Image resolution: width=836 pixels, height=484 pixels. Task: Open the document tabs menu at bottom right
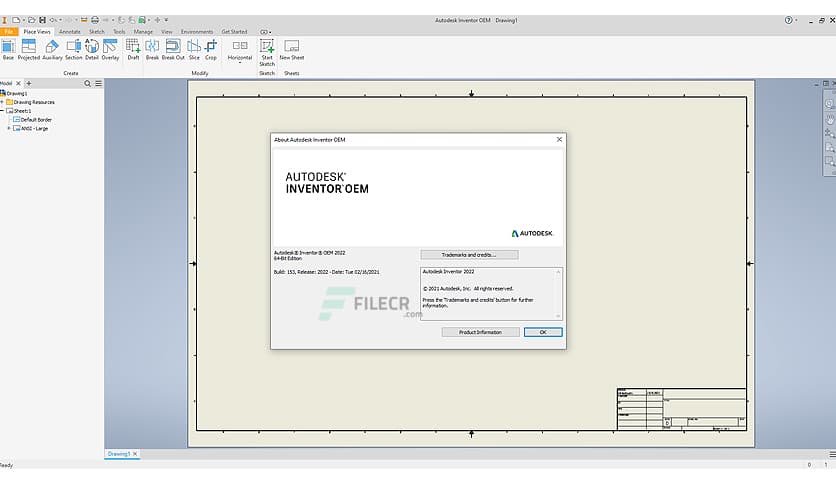832,454
